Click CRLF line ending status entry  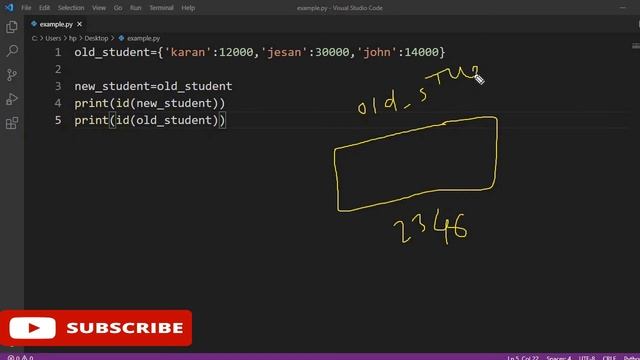pos(609,358)
